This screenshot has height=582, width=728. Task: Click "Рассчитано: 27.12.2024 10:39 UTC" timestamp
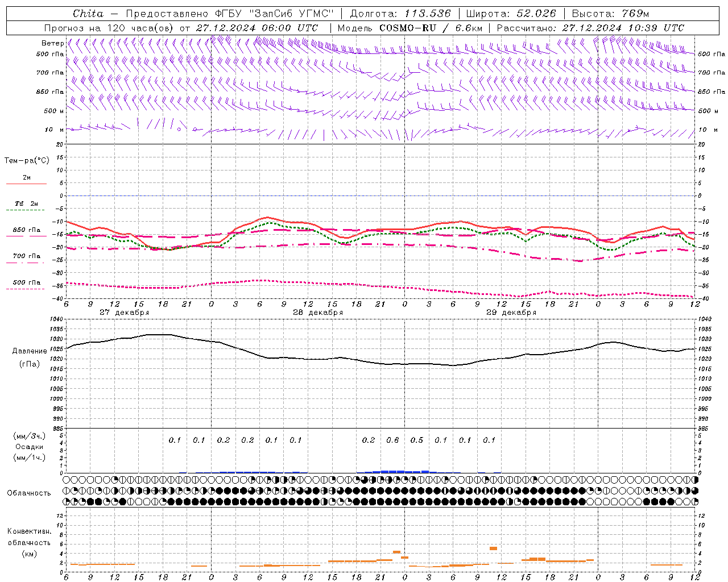point(590,28)
